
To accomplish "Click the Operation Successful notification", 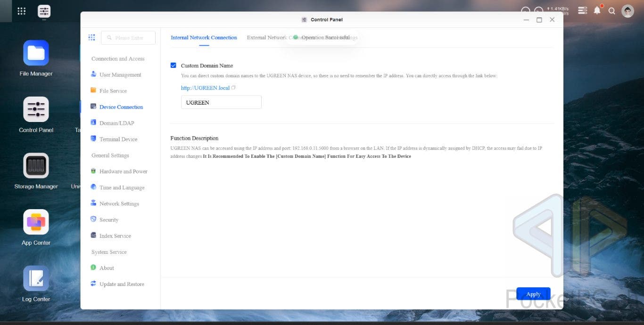I will [321, 38].
